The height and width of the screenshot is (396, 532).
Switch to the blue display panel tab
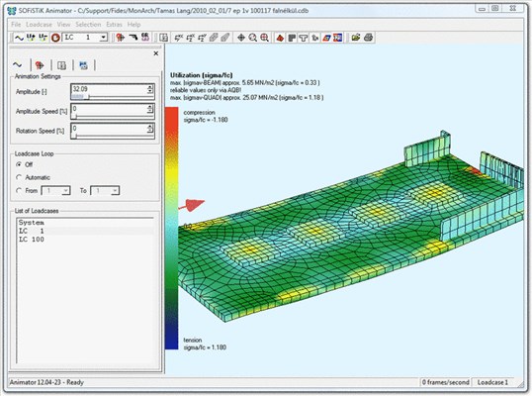click(x=83, y=65)
